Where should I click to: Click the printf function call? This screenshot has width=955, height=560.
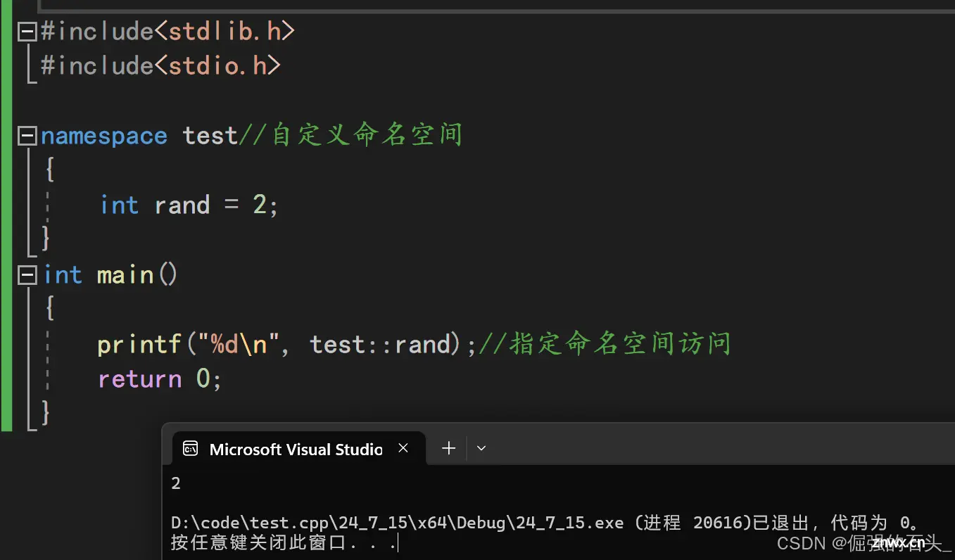click(x=139, y=345)
